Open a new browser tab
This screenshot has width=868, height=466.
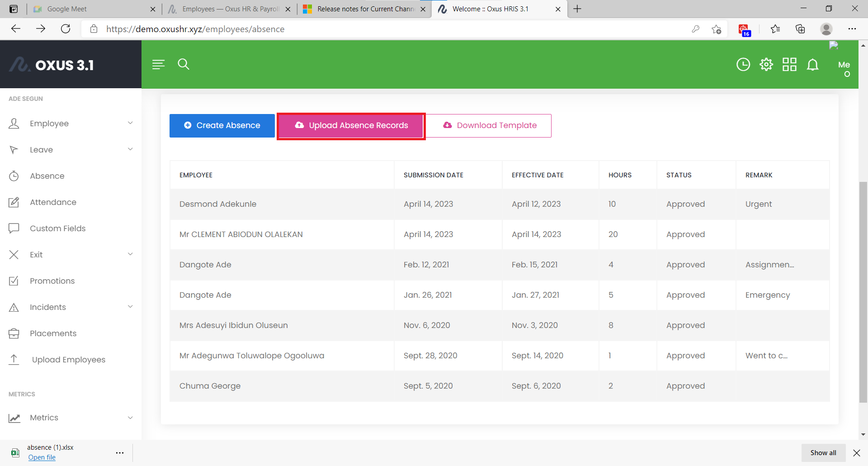coord(577,9)
